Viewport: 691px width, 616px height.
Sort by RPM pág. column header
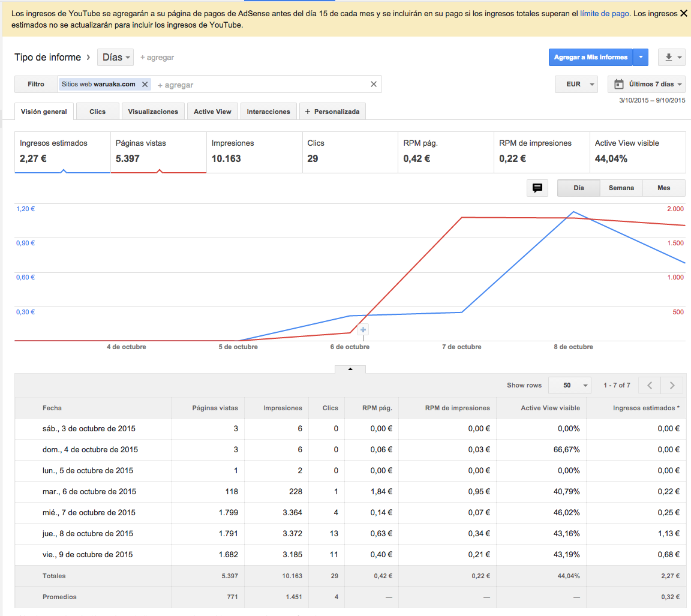pyautogui.click(x=377, y=408)
